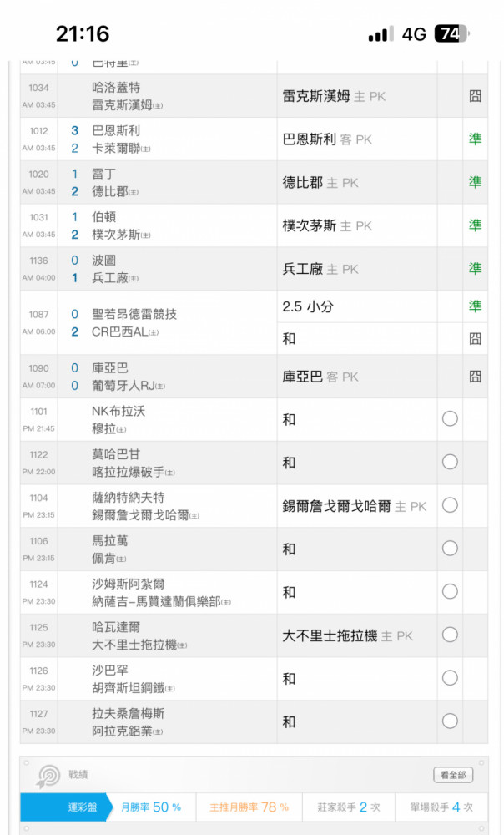The image size is (504, 835).
Task: Click the 莊家殺手 2 次 stat
Action: 349,807
